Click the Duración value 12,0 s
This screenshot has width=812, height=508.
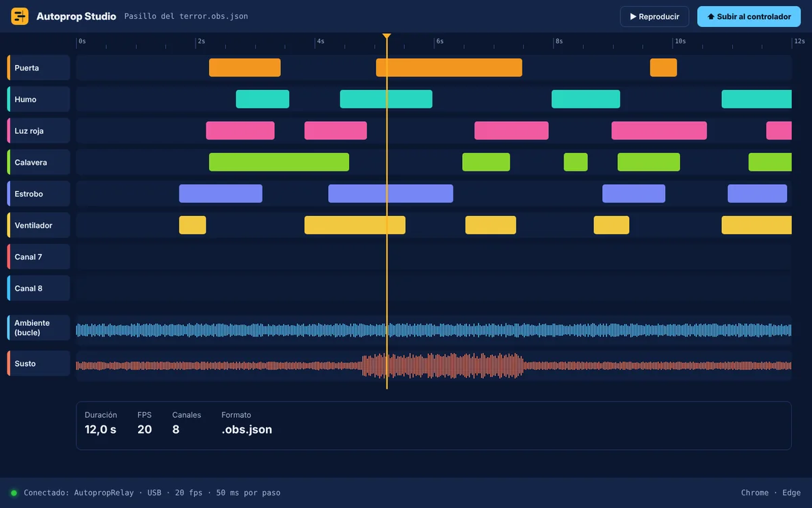(100, 429)
